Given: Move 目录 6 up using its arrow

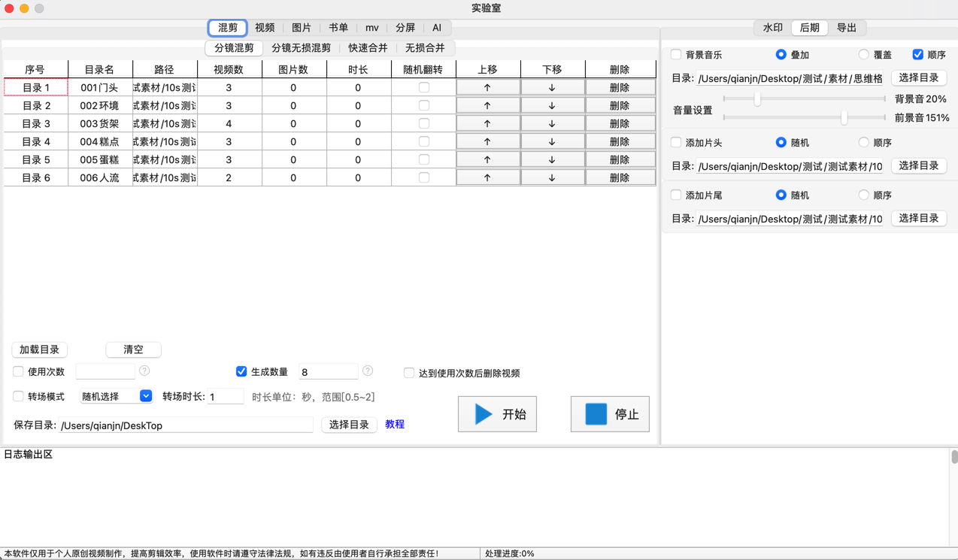Looking at the screenshot, I should (x=487, y=178).
